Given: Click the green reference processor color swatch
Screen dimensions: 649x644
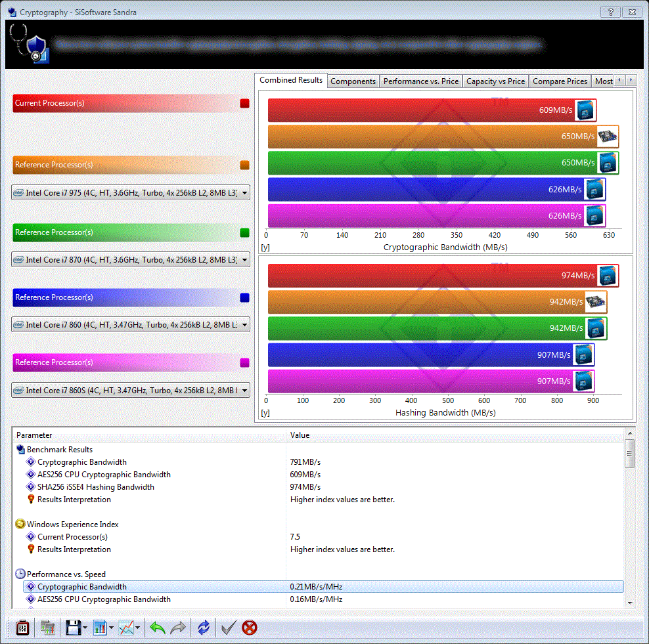Looking at the screenshot, I should pos(244,232).
